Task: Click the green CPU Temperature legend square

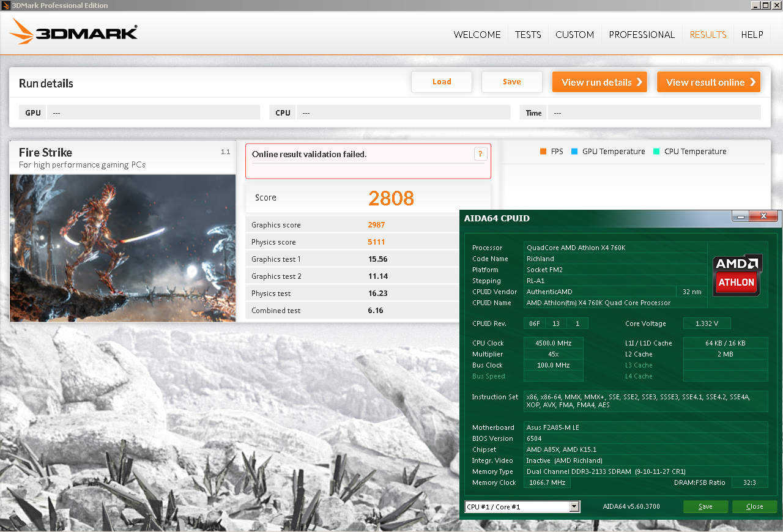Action: pyautogui.click(x=656, y=152)
